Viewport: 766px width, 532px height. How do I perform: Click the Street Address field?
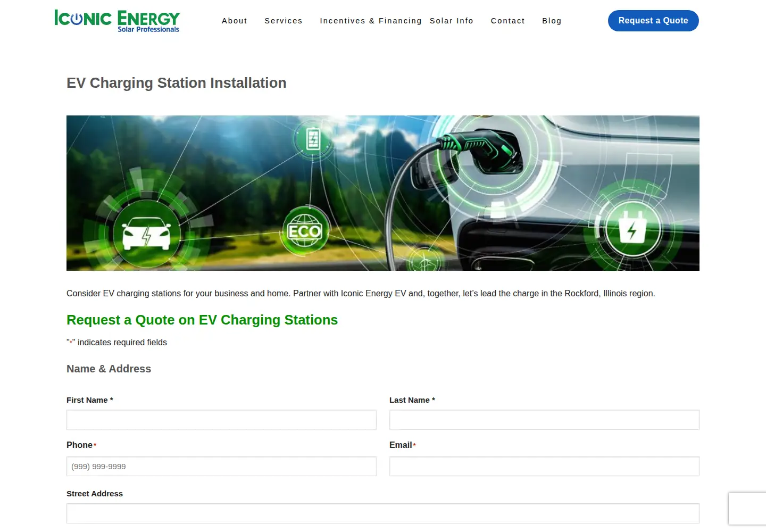click(383, 513)
